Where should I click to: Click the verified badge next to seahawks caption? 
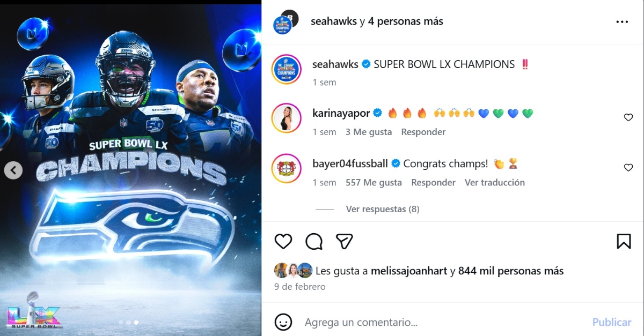click(x=367, y=64)
